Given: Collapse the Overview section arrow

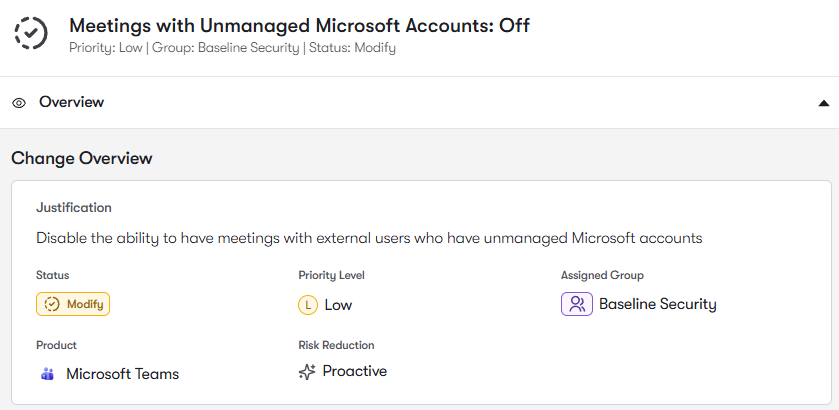Looking at the screenshot, I should (x=823, y=103).
